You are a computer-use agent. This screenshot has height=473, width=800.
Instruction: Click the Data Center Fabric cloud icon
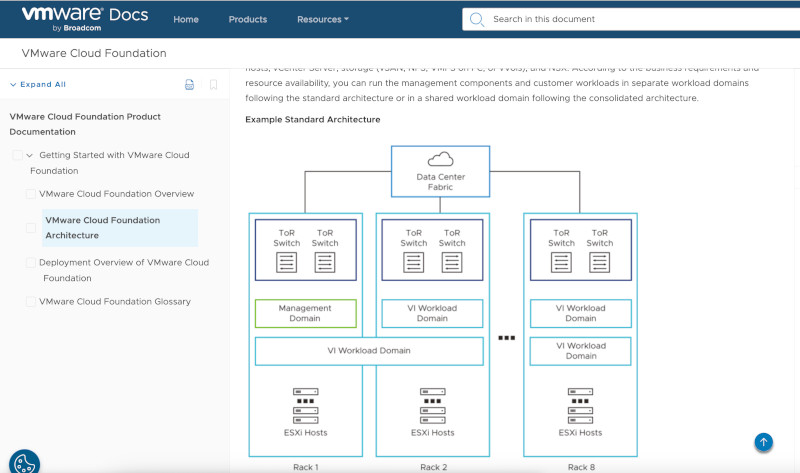(440, 159)
